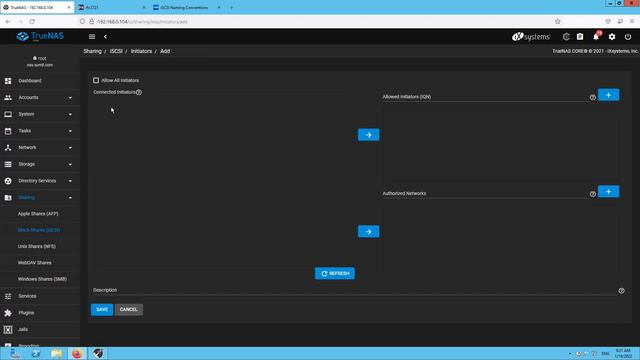Open Block Shares (iSCSI)

[40, 230]
